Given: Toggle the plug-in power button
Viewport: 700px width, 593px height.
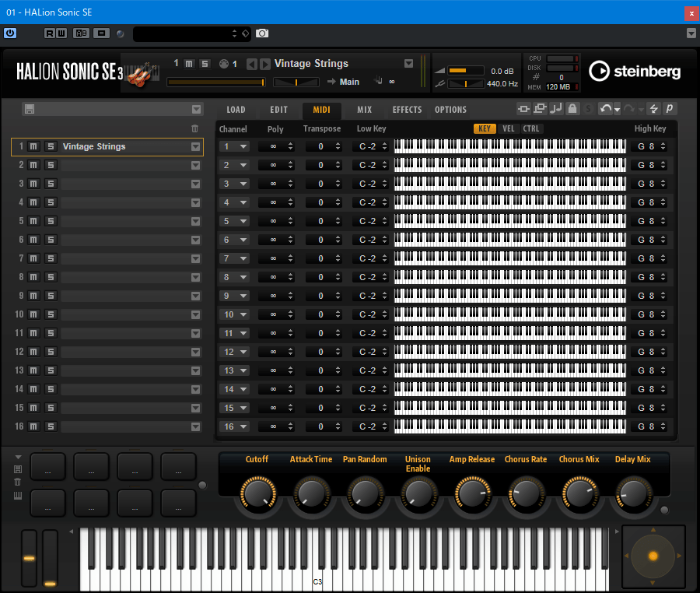Looking at the screenshot, I should (10, 33).
